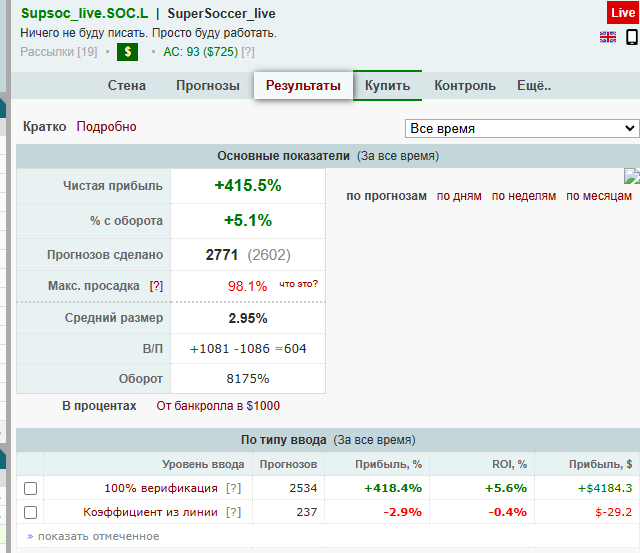The image size is (640, 553).
Task: Click the green dollar sign icon
Action: click(128, 51)
